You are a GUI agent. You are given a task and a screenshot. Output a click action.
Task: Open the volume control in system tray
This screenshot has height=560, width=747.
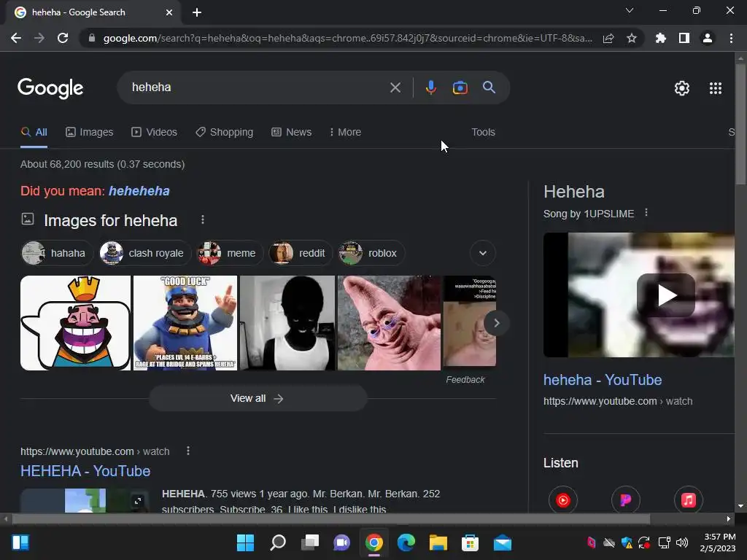click(x=682, y=542)
